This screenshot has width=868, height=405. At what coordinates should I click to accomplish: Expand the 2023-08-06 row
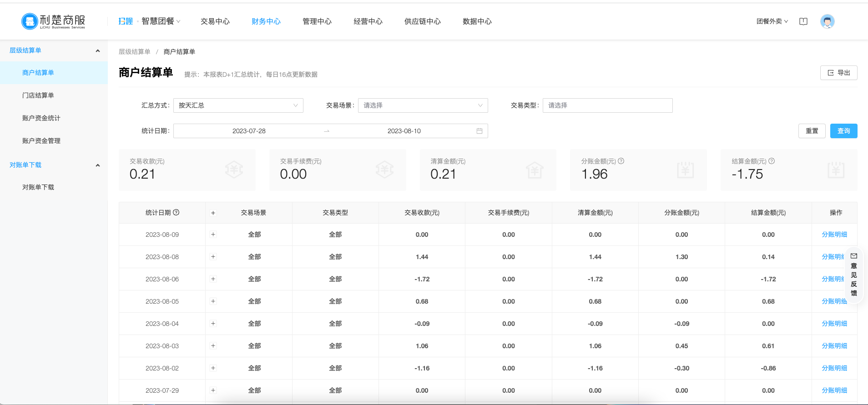[213, 279]
